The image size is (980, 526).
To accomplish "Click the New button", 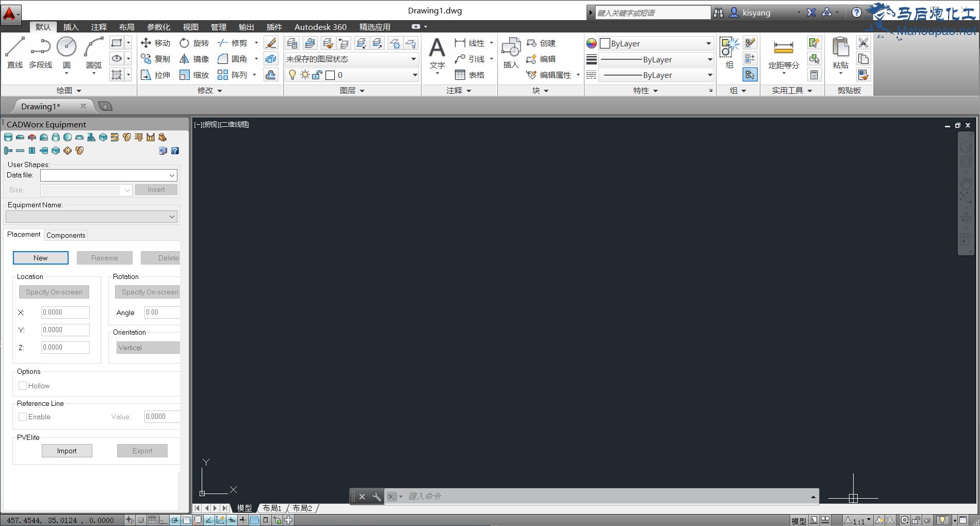I will 41,258.
